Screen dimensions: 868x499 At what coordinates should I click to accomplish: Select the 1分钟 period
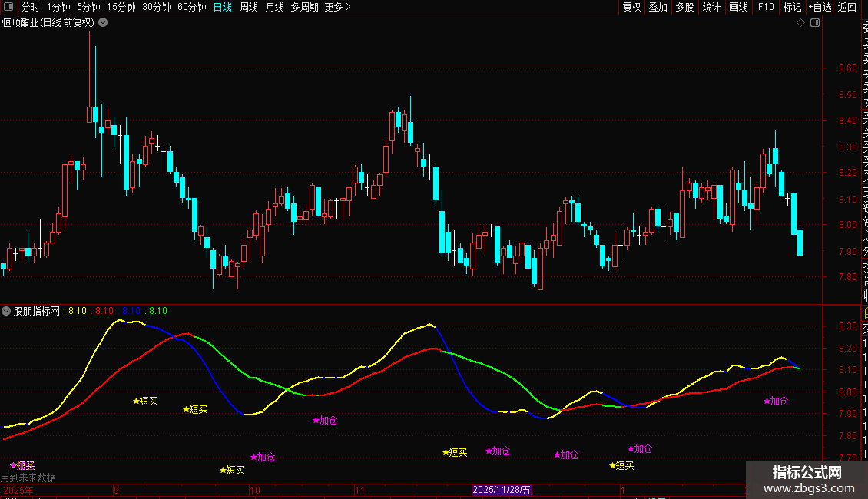(58, 7)
